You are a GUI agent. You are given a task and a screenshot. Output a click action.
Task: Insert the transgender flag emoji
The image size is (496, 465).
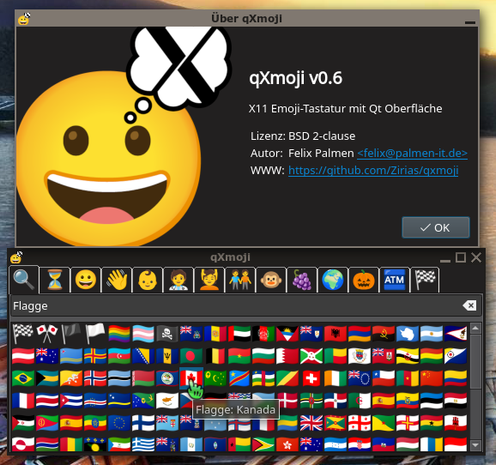pos(143,334)
